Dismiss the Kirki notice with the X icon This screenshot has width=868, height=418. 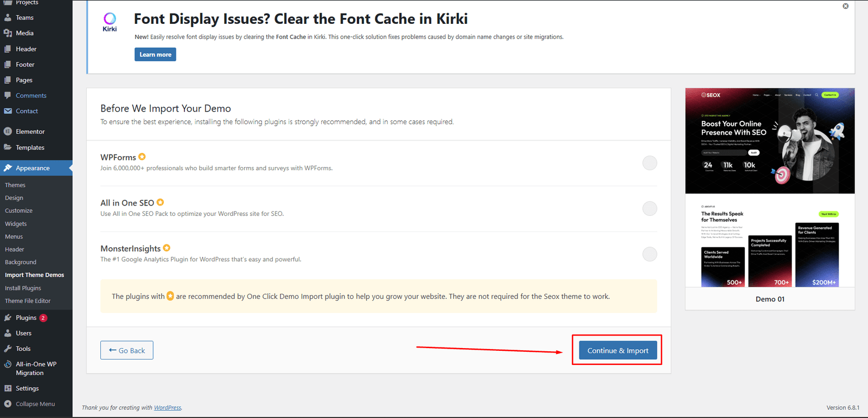pos(845,6)
